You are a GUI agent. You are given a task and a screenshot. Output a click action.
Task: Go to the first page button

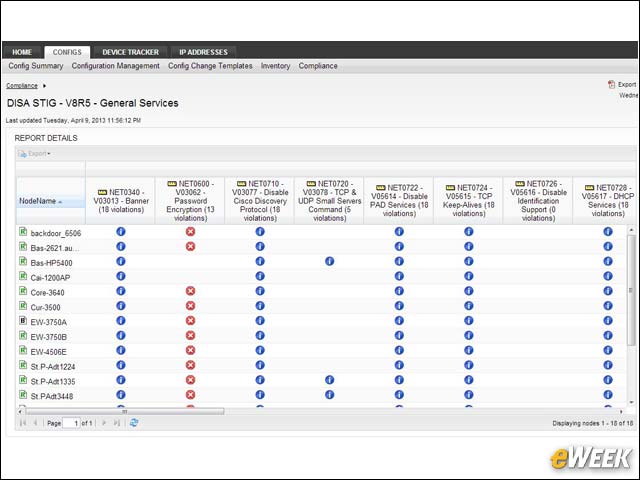(x=23, y=423)
